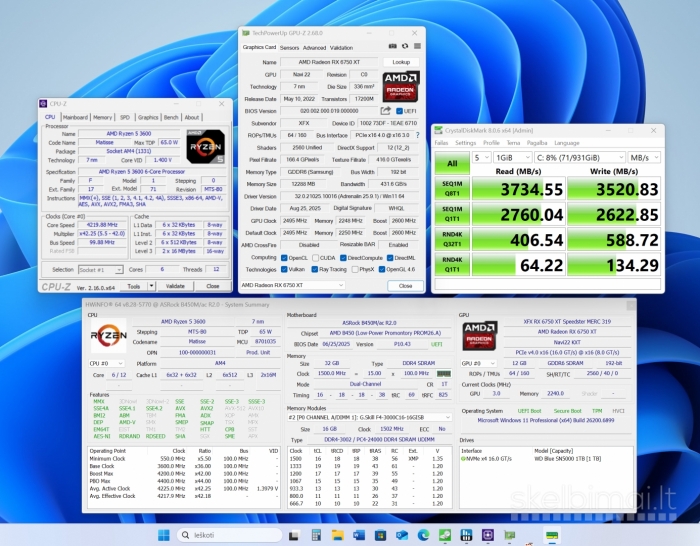Open the GPU-Z hamburger menu icon
The image size is (700, 546).
point(417,46)
